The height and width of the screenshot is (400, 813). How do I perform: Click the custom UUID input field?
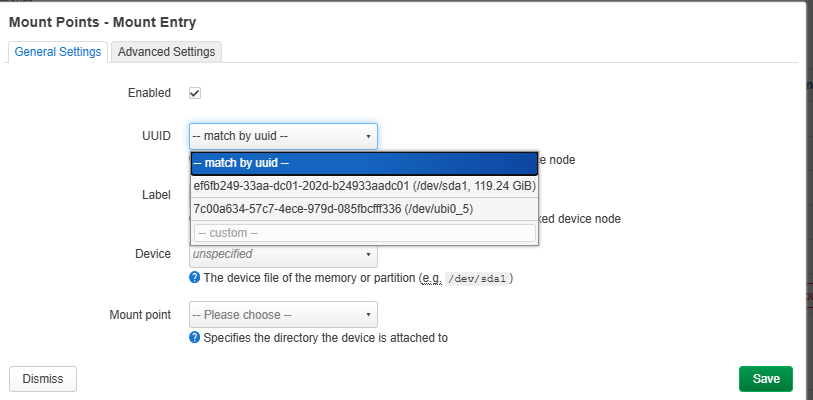364,232
